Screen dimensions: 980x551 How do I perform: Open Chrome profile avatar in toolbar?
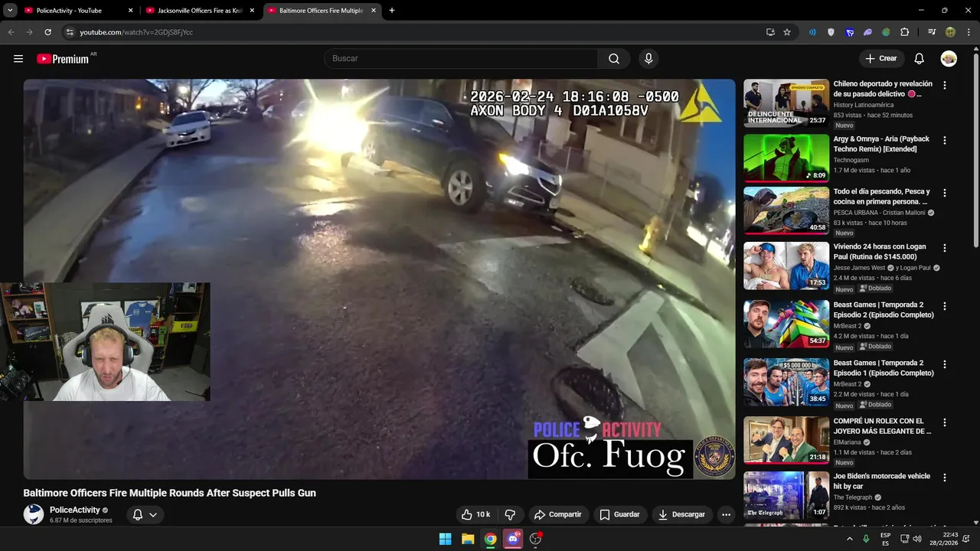[x=950, y=32]
